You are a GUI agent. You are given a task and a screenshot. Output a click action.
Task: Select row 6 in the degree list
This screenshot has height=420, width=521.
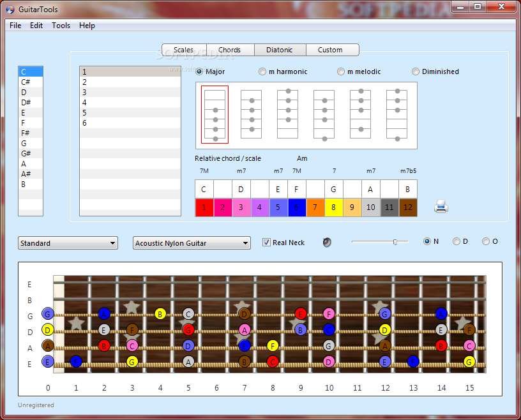tap(130, 123)
